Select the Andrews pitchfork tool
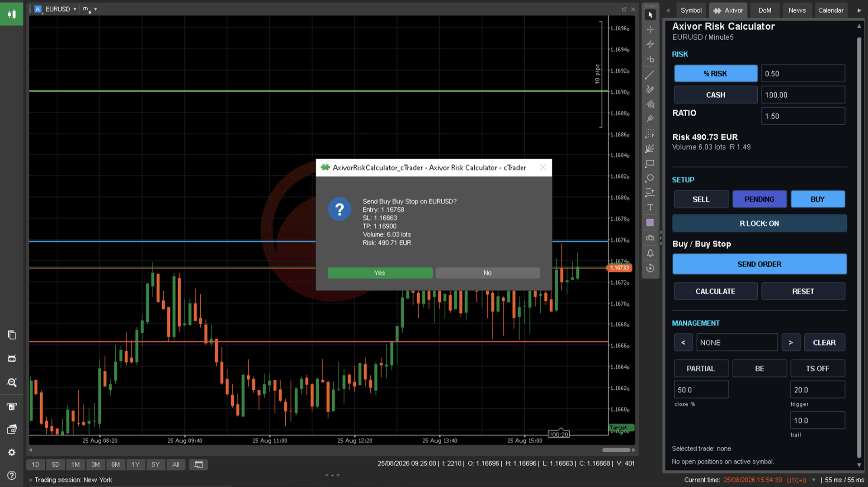Image resolution: width=868 pixels, height=487 pixels. 650,118
